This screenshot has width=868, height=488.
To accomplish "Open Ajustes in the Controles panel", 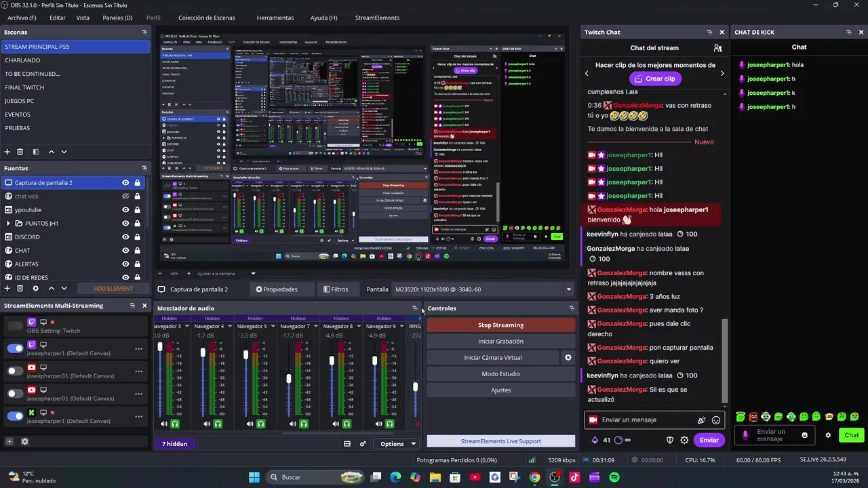I will click(500, 390).
